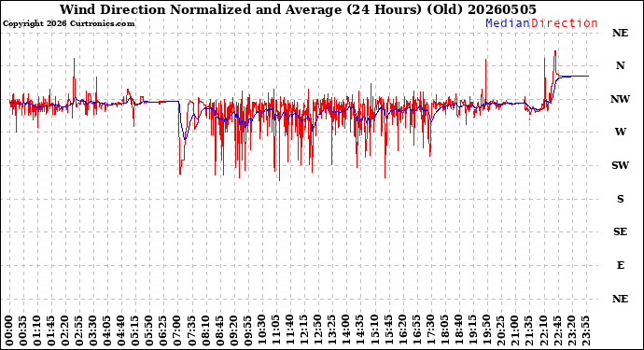
Task: Click the 01:45 time axis label
Action: click(x=51, y=330)
